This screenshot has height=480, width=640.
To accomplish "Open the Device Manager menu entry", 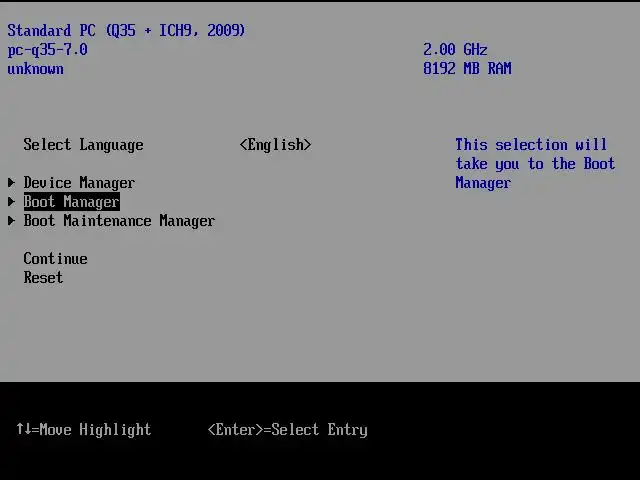I will point(79,183).
